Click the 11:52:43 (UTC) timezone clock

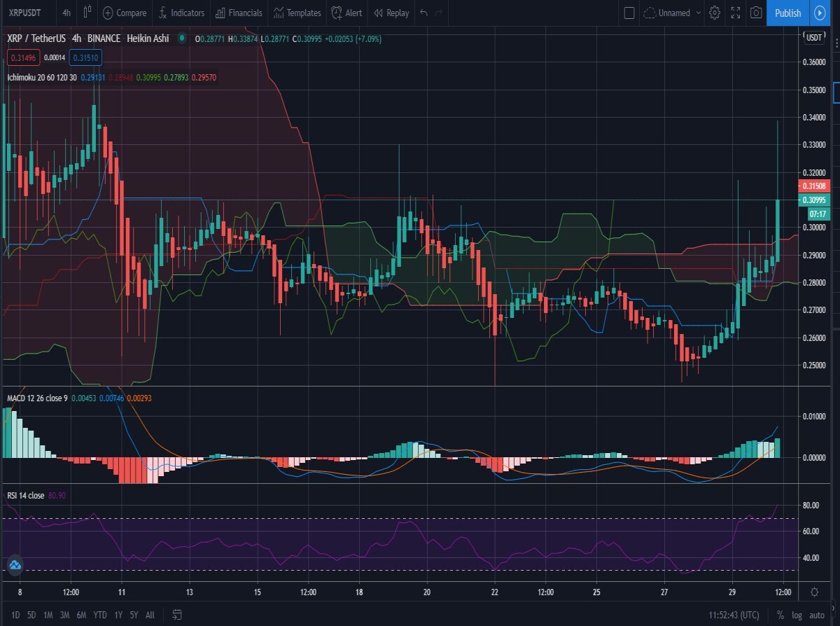click(734, 615)
